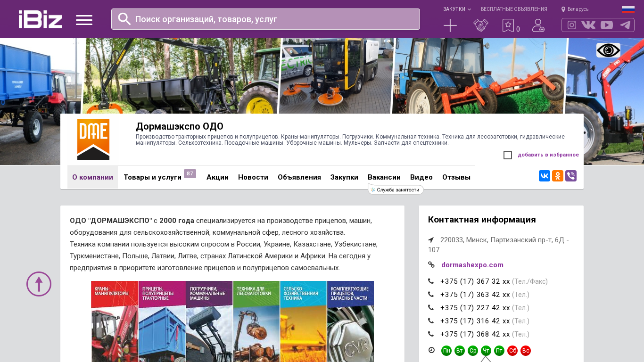This screenshot has height=362, width=644.
Task: Share page via Viber button
Action: [571, 176]
